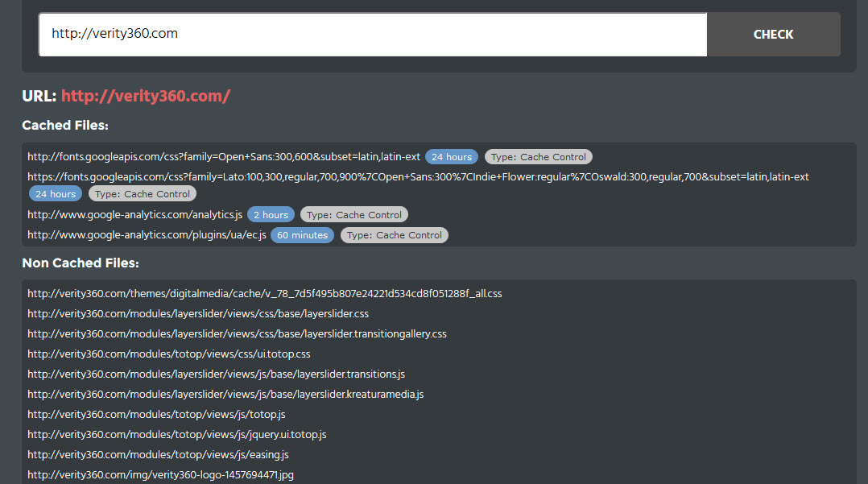Click the easing.js URL
This screenshot has width=868, height=484.
pyautogui.click(x=159, y=455)
